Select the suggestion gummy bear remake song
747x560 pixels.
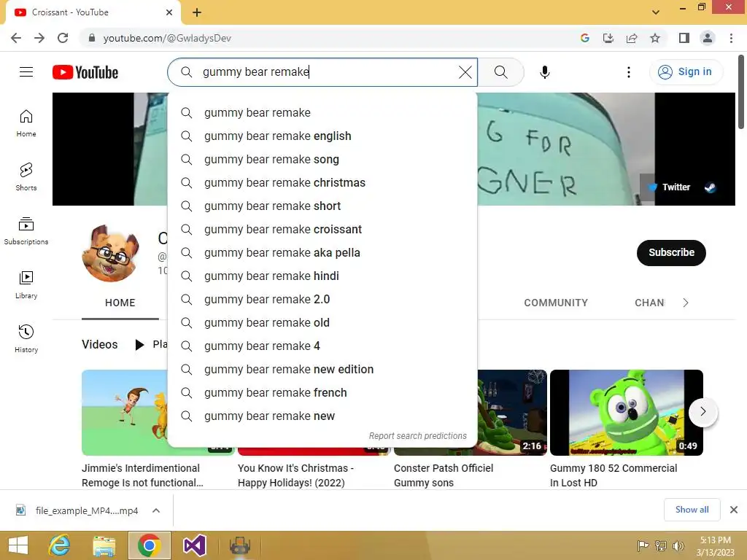pyautogui.click(x=322, y=160)
